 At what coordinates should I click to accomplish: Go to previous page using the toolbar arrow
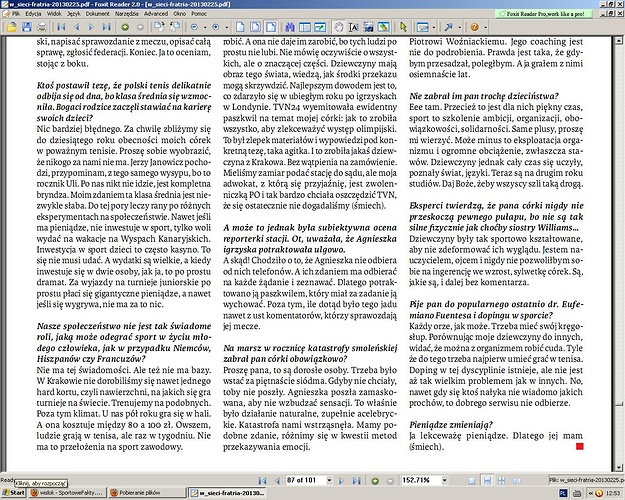click(77, 27)
